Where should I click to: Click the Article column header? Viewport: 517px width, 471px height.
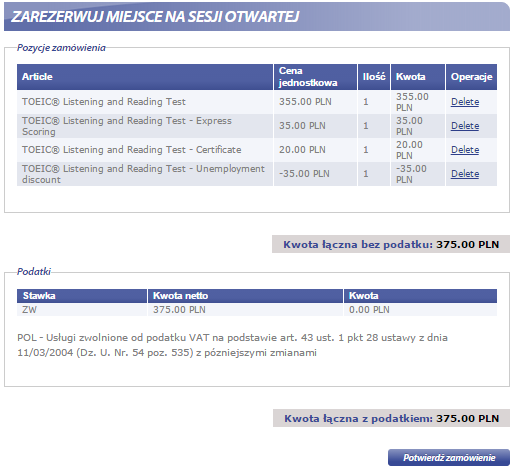click(145, 77)
